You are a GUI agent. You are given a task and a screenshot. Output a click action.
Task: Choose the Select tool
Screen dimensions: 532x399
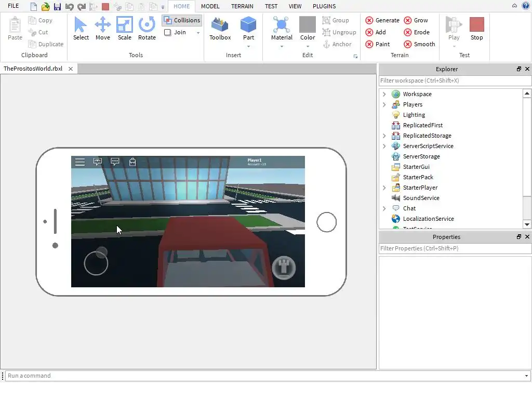tap(81, 29)
